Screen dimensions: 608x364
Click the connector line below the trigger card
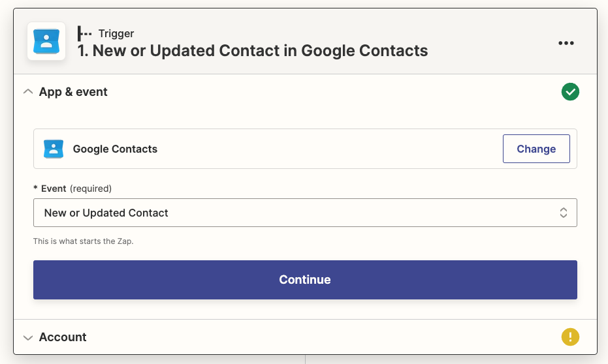point(305,359)
